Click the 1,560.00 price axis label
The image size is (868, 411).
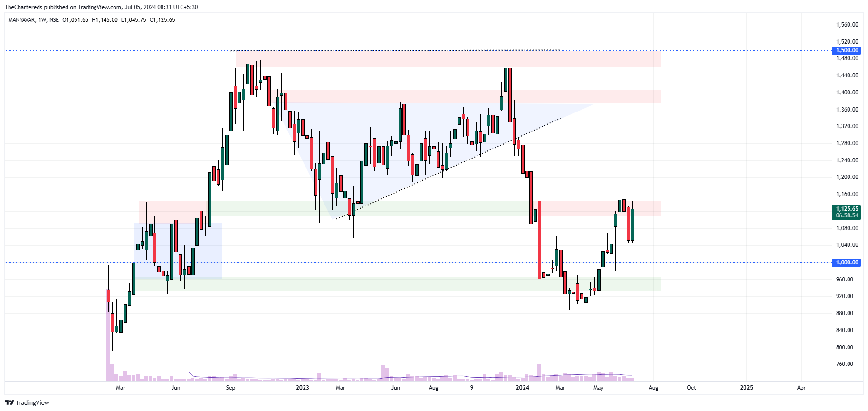pyautogui.click(x=847, y=25)
